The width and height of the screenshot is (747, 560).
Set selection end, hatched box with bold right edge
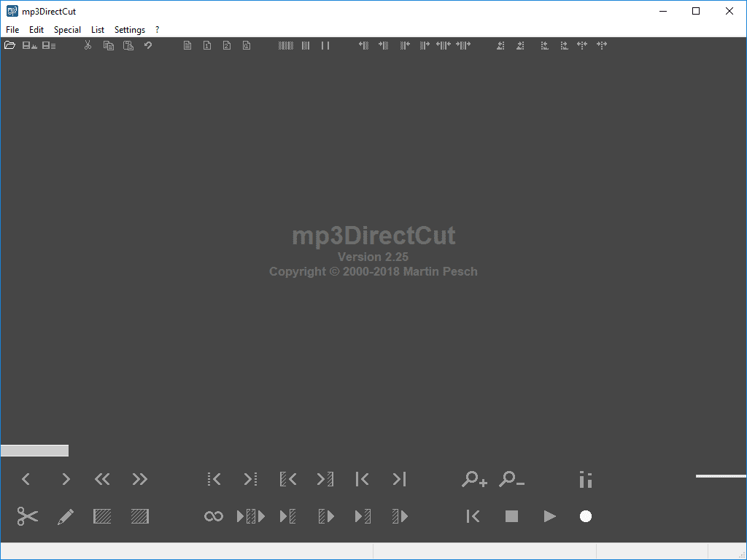(x=139, y=516)
